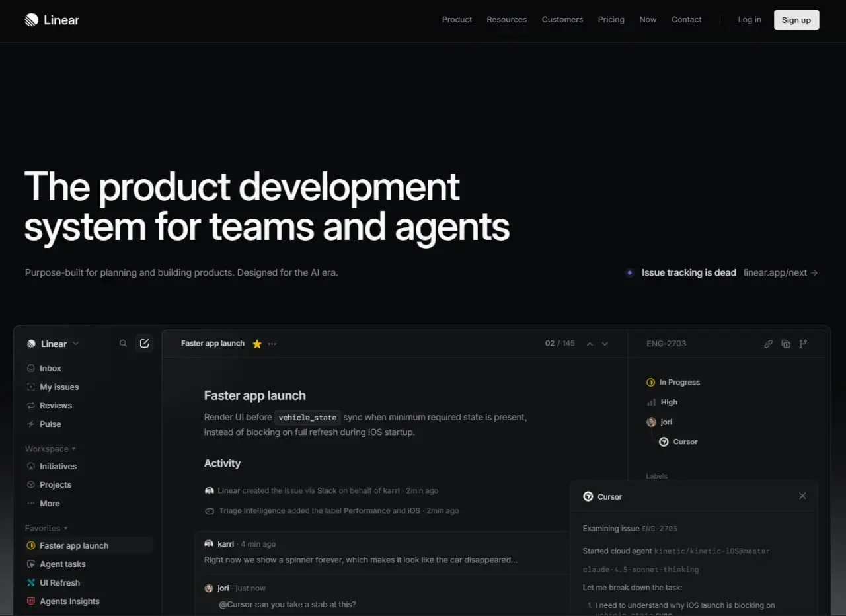
Task: Click the copy issue link icon
Action: pyautogui.click(x=768, y=344)
